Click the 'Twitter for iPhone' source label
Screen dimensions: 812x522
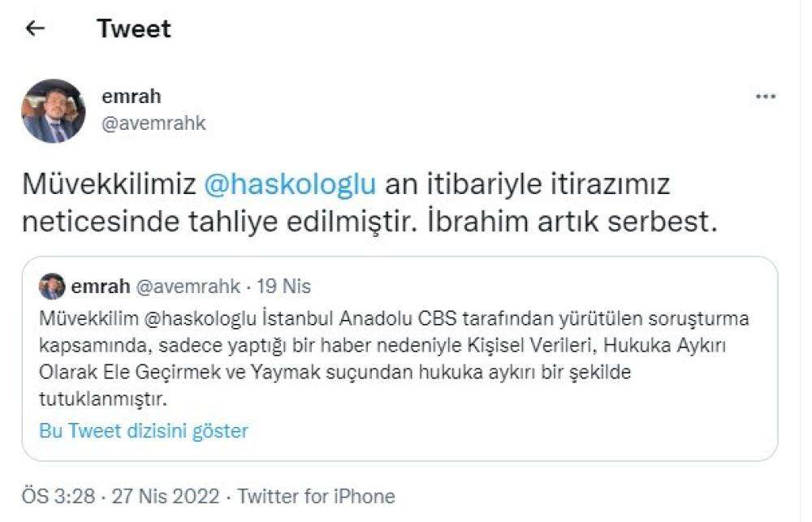(317, 496)
